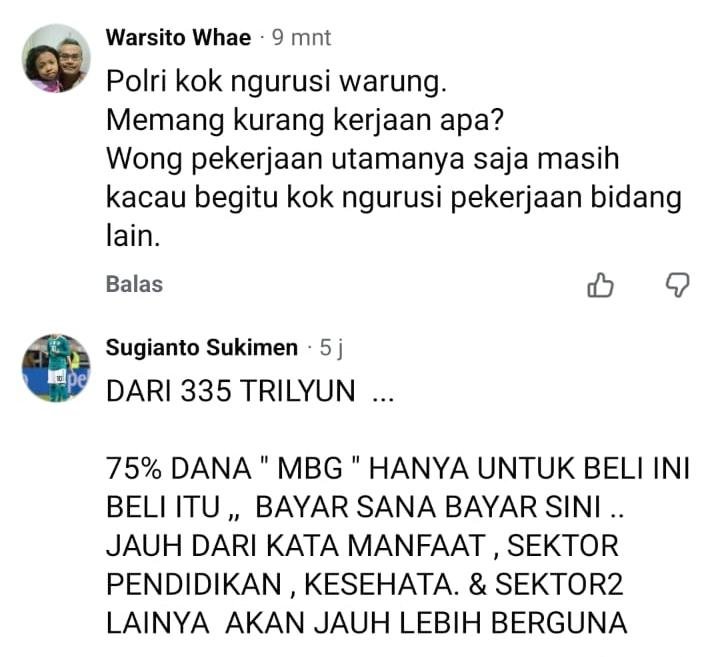Image resolution: width=720 pixels, height=657 pixels.
Task: Click the 'DARI 335 TRILYUN' line
Action: click(250, 391)
